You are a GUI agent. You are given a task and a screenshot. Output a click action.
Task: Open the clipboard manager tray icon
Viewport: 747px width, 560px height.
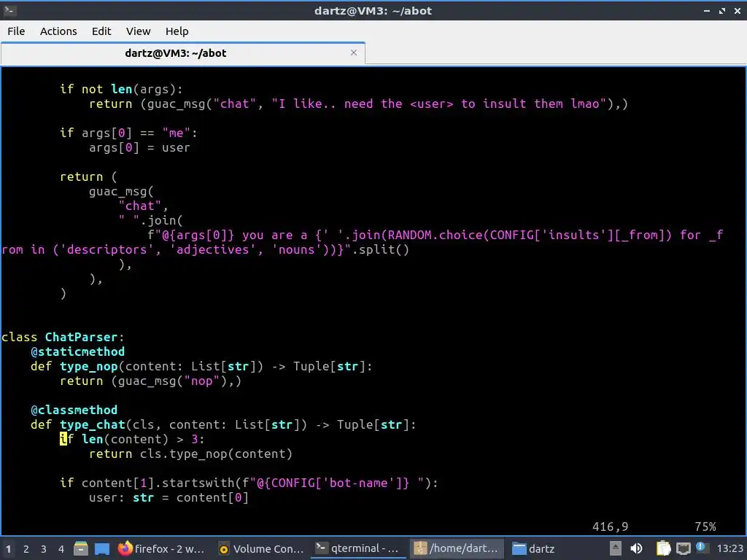point(663,548)
